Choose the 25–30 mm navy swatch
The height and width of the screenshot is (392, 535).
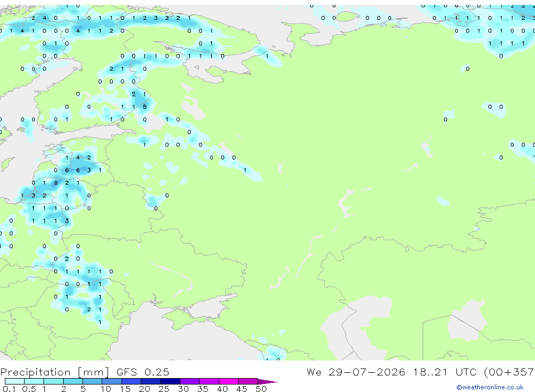coord(170,381)
